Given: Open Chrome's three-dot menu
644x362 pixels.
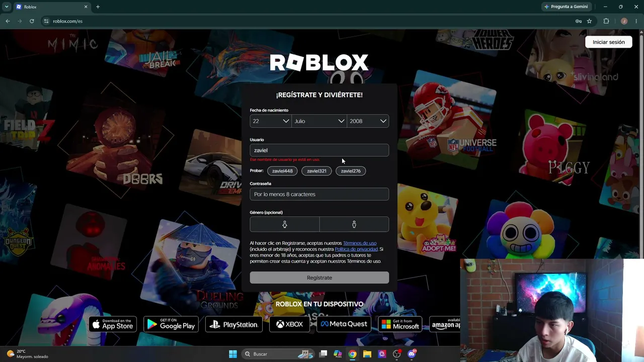Looking at the screenshot, I should [636, 21].
